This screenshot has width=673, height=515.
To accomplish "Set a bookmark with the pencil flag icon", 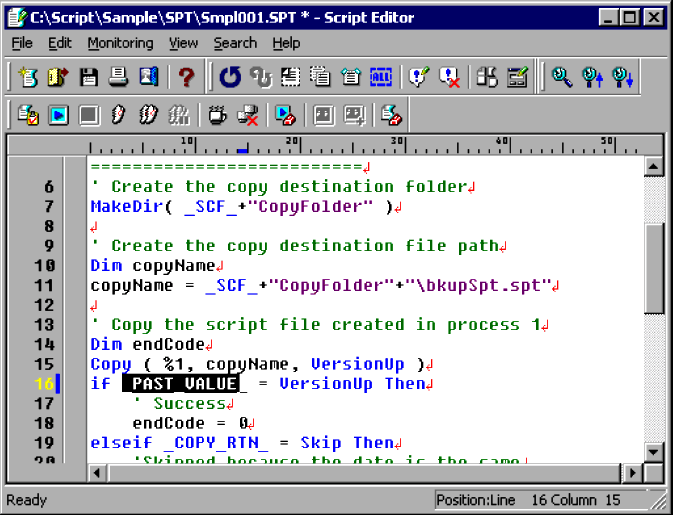I will tap(418, 78).
